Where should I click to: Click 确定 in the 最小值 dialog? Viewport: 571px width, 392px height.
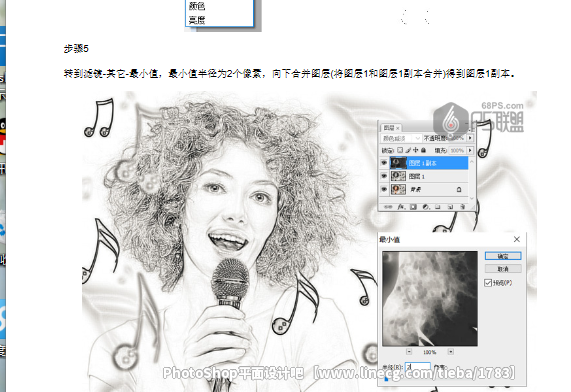click(x=503, y=256)
